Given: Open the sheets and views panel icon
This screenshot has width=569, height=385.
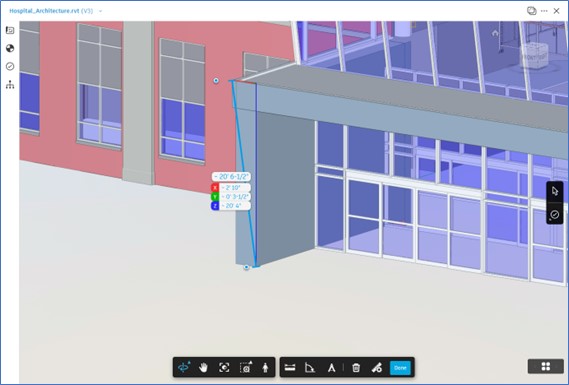Looking at the screenshot, I should [10, 30].
